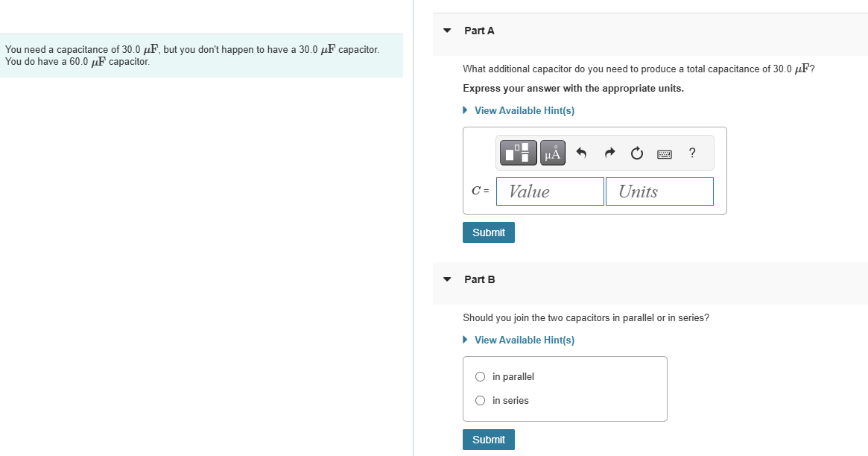
Task: Collapse Part B section triangle
Action: pos(447,279)
